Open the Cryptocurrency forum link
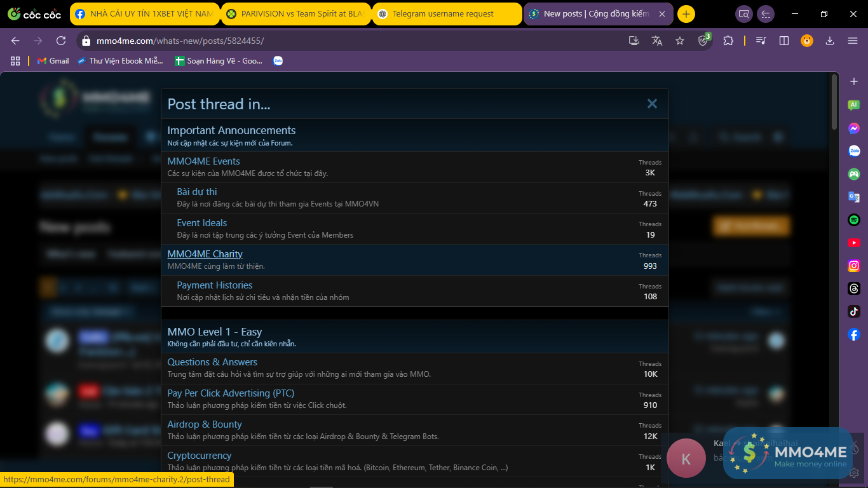 pos(200,456)
